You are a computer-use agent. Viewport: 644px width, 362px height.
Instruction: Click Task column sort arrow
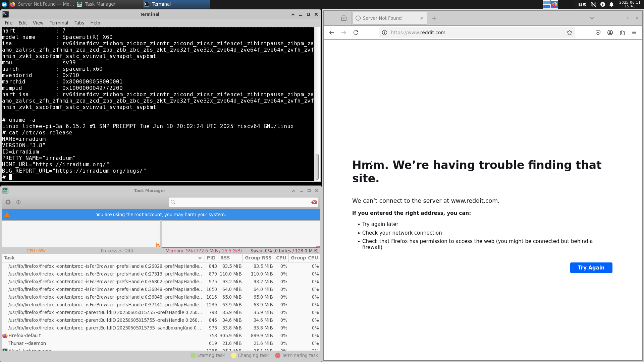(200, 258)
